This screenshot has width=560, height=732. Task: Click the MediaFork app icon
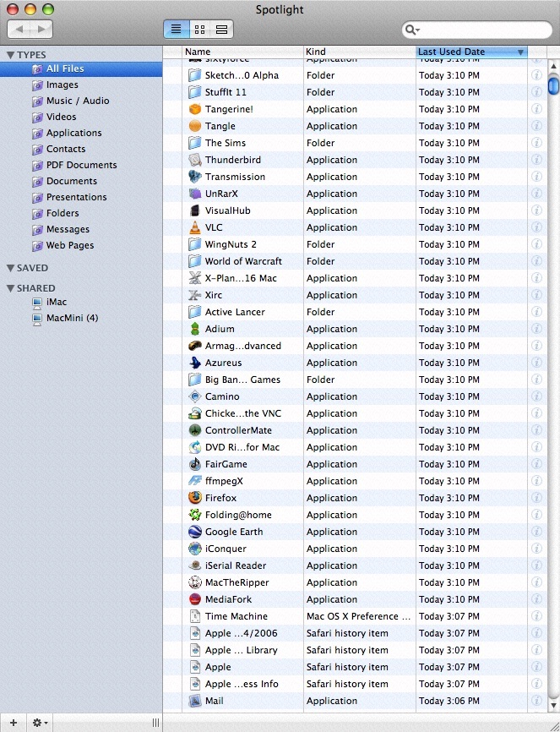(x=194, y=599)
